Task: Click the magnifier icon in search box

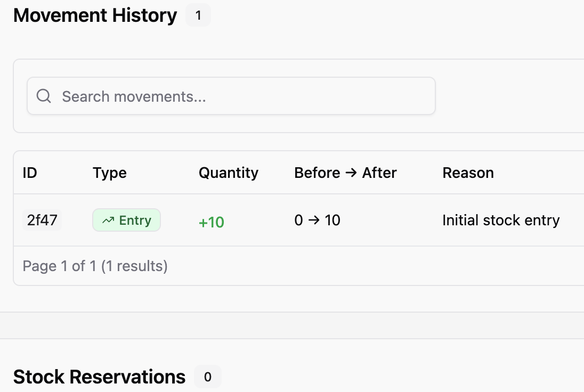Action: coord(44,96)
